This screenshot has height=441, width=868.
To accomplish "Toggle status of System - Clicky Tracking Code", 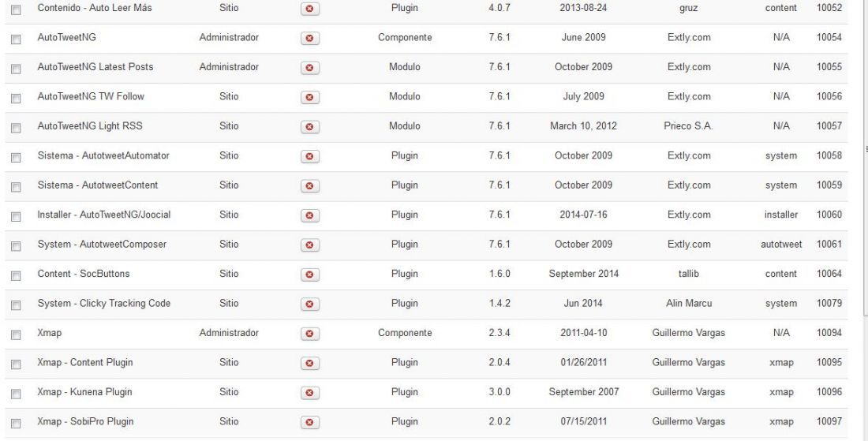I will (x=309, y=304).
